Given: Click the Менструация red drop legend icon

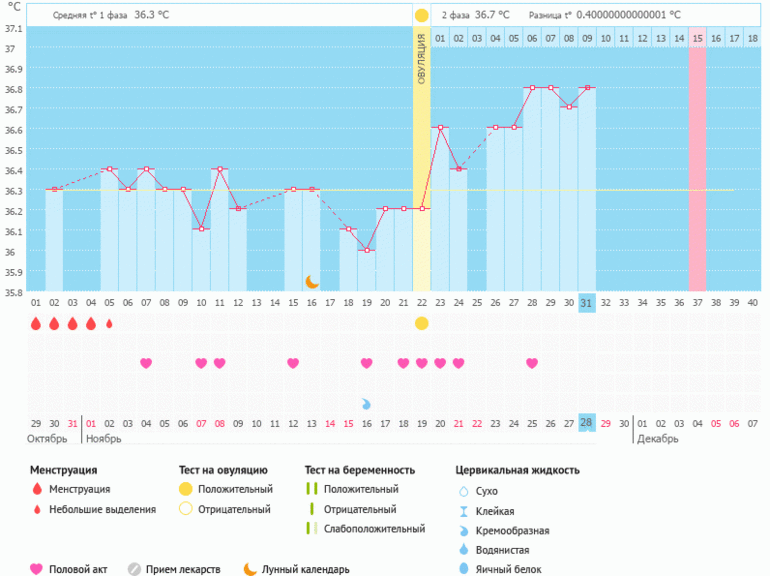Looking at the screenshot, I should tap(37, 489).
